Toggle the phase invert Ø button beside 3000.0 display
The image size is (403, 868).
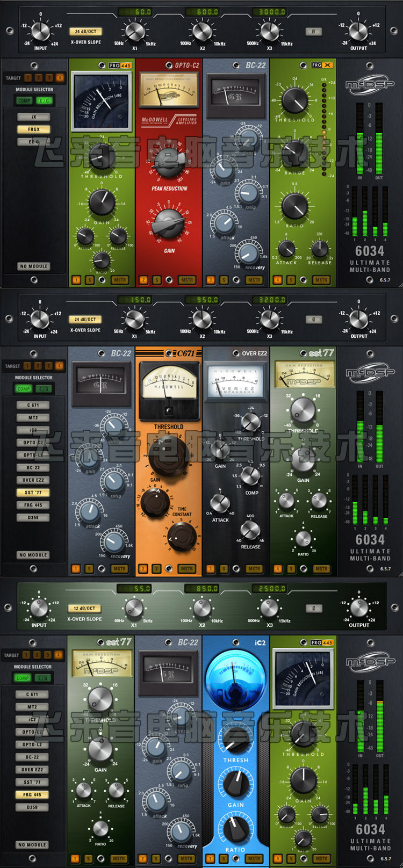(x=314, y=32)
